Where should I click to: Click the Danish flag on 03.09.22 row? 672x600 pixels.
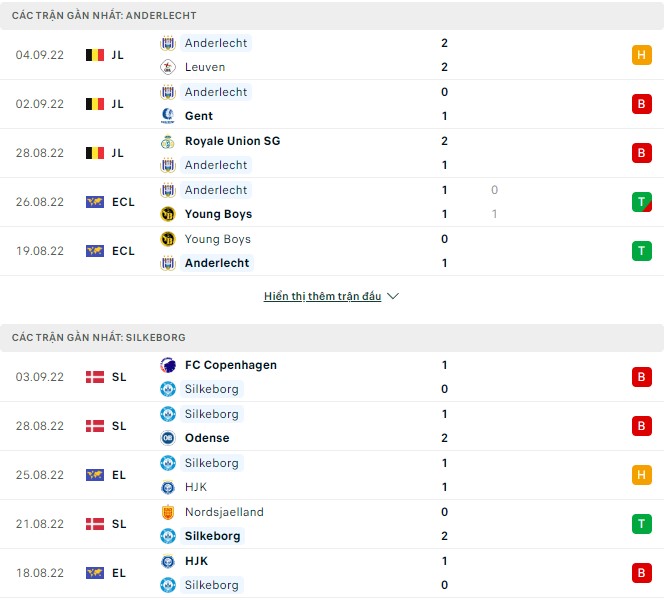[95, 377]
